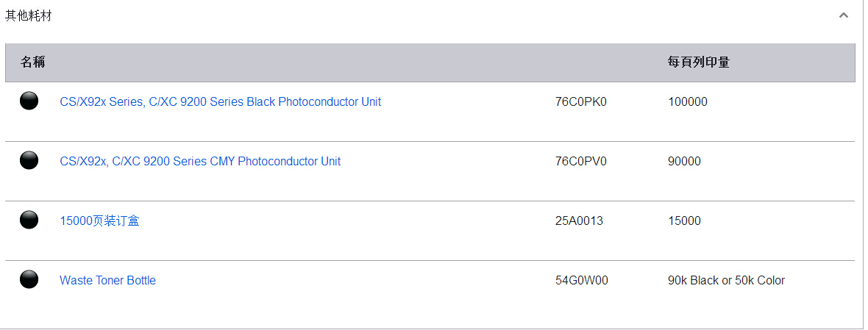Collapse the 其他耗材 section chevron

pos(844,15)
